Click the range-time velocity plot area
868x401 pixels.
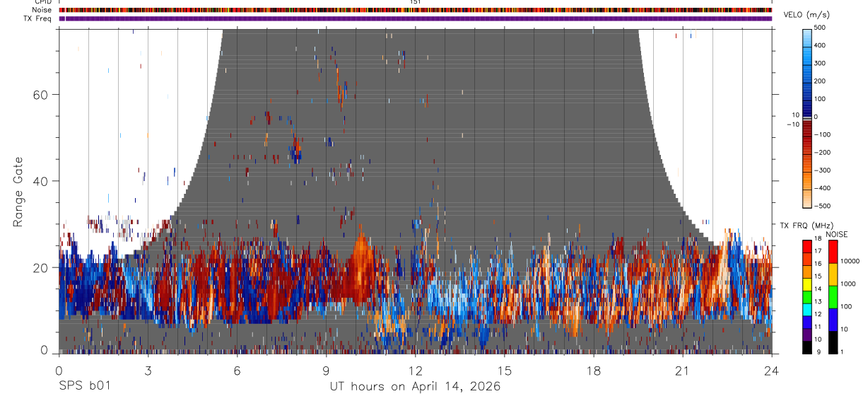click(415, 191)
